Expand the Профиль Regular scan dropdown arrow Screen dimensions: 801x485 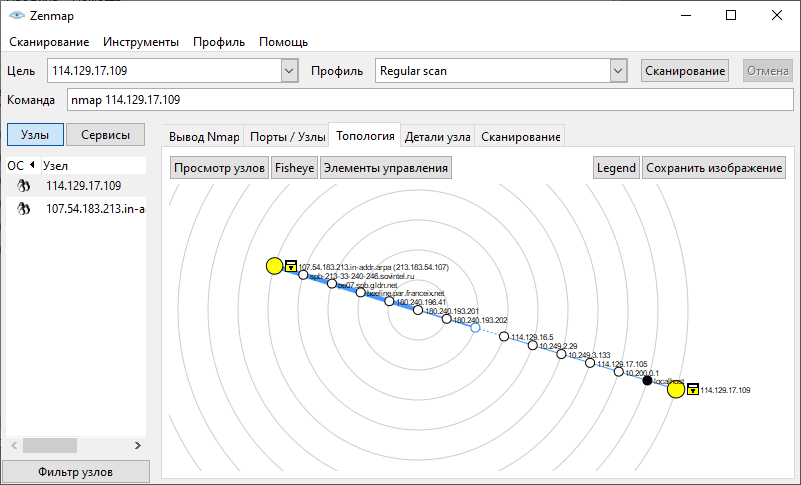[x=618, y=71]
